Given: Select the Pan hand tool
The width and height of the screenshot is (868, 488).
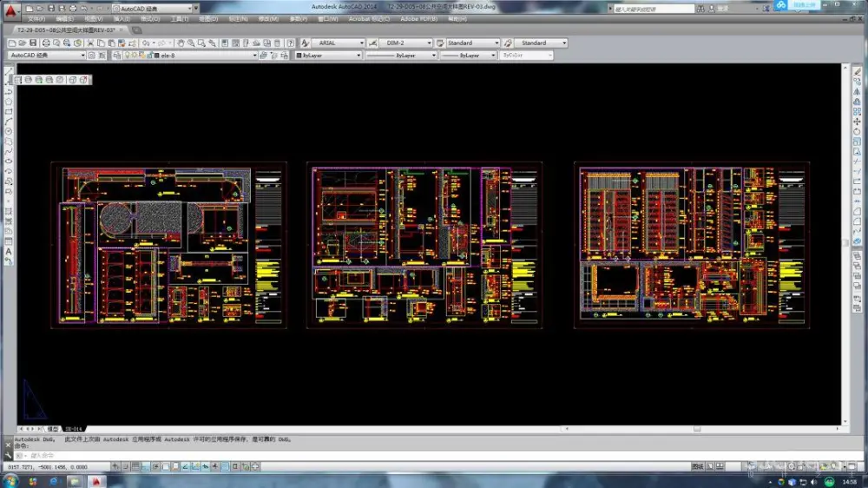Looking at the screenshot, I should [x=181, y=43].
